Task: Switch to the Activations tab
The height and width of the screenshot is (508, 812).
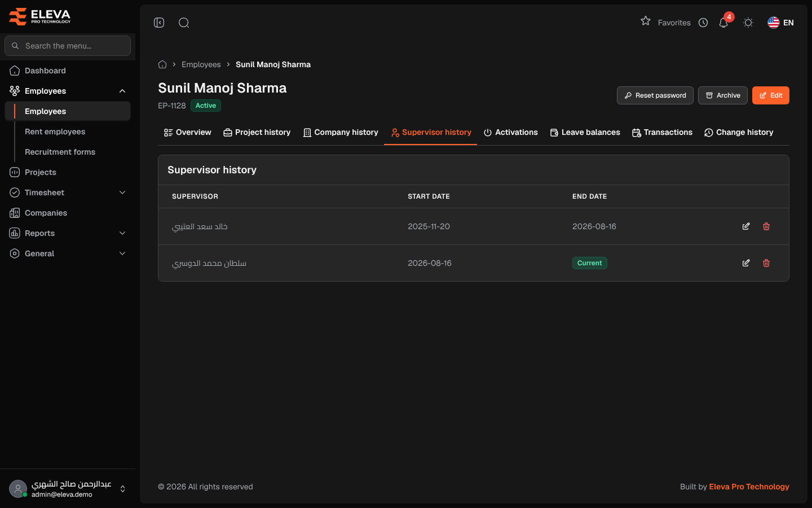Action: coord(511,133)
